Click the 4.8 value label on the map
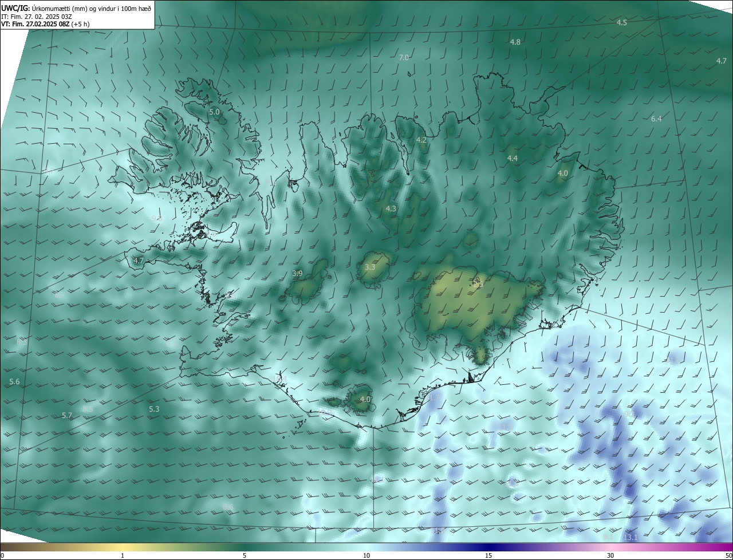Screen dimensions: 733x560 (x=515, y=42)
